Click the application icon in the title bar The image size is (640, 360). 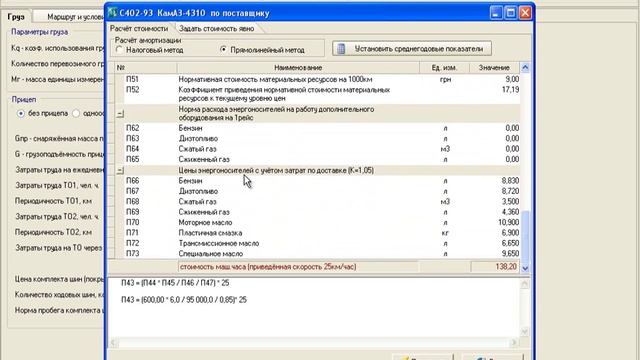pos(112,13)
